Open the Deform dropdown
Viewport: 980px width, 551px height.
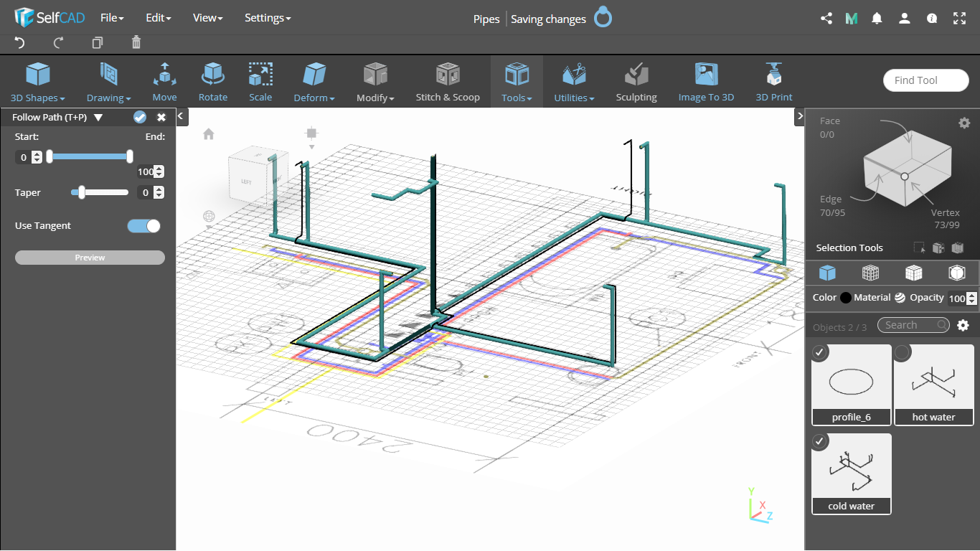click(x=314, y=82)
